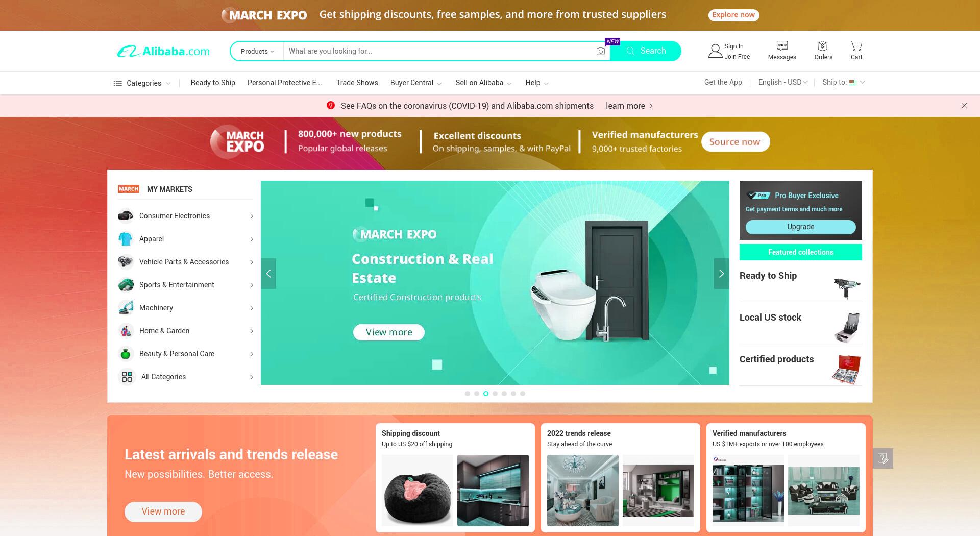
Task: Open the bean bag product thumbnail
Action: [418, 491]
